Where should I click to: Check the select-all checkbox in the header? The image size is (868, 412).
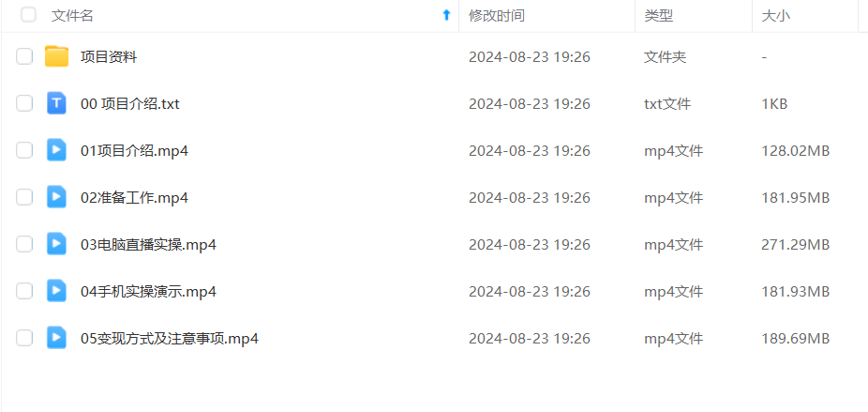tap(28, 15)
